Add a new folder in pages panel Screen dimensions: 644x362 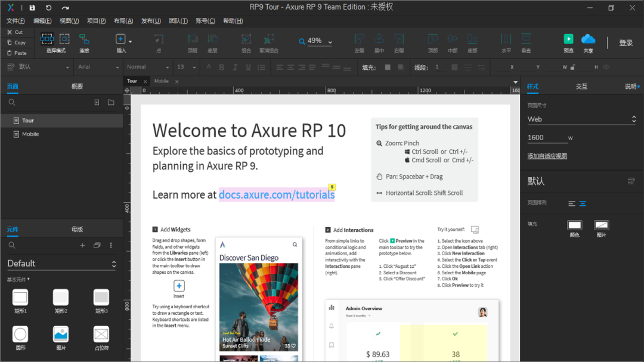(111, 103)
